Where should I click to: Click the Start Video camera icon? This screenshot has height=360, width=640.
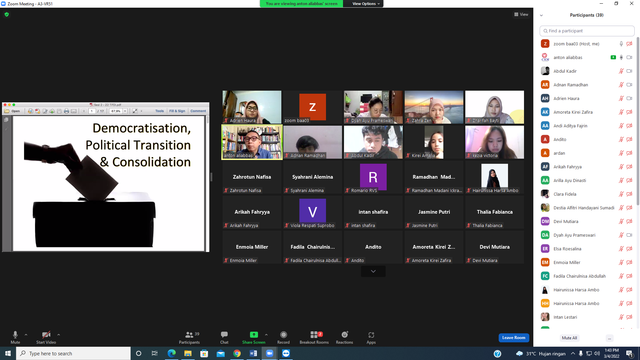coord(46,335)
